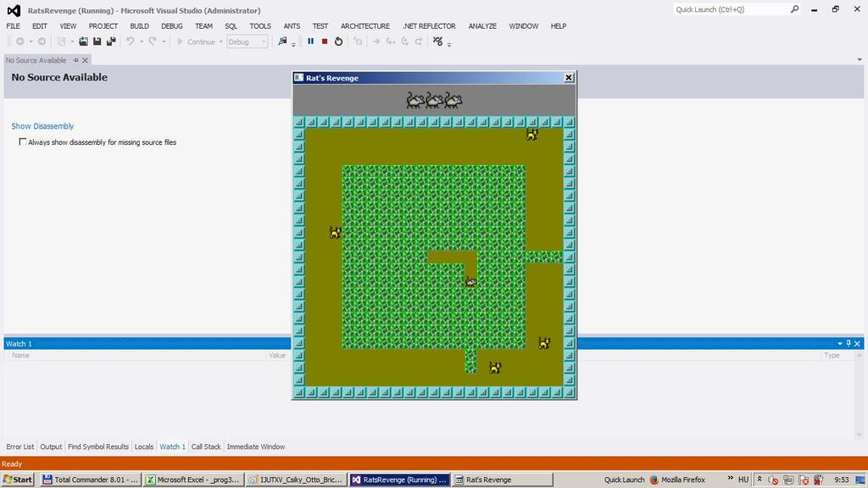The image size is (868, 488).
Task: Expand hidden system tray icons chevron
Action: click(759, 480)
